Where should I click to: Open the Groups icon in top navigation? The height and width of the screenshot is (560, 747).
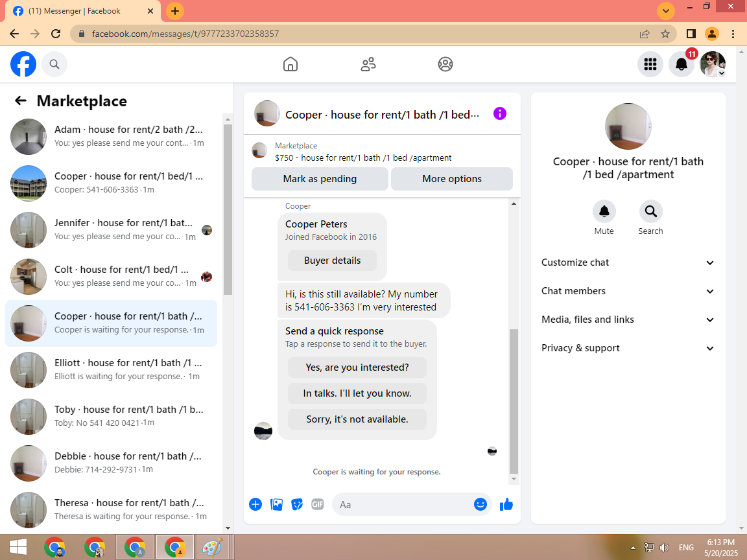coord(445,64)
